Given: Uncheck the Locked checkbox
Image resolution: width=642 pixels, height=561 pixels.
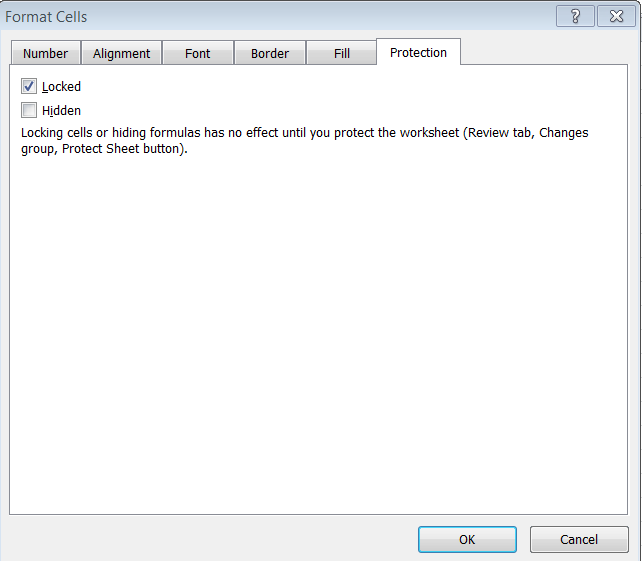Looking at the screenshot, I should 29,87.
